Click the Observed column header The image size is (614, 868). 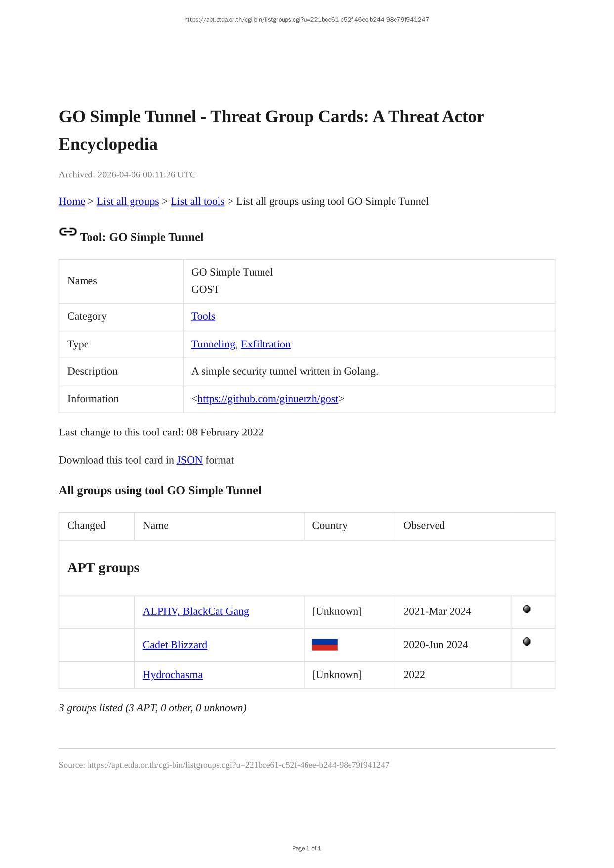(424, 525)
